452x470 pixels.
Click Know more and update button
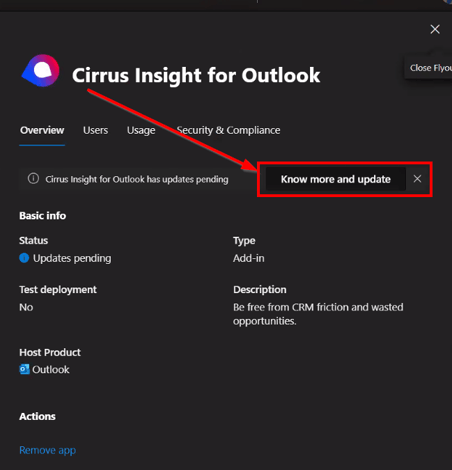click(x=336, y=179)
